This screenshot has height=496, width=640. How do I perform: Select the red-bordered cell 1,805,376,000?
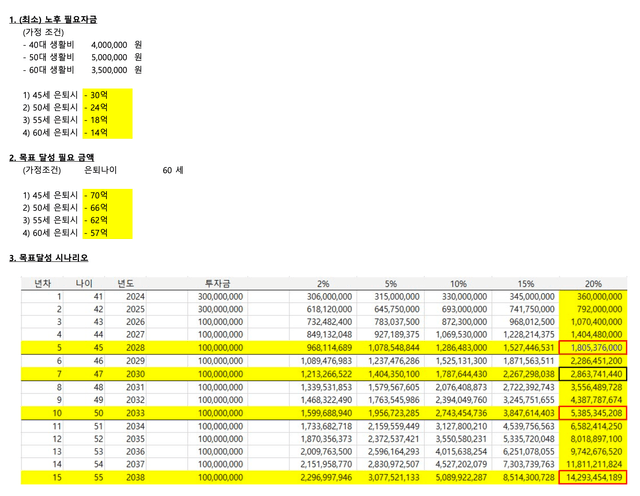coord(593,347)
